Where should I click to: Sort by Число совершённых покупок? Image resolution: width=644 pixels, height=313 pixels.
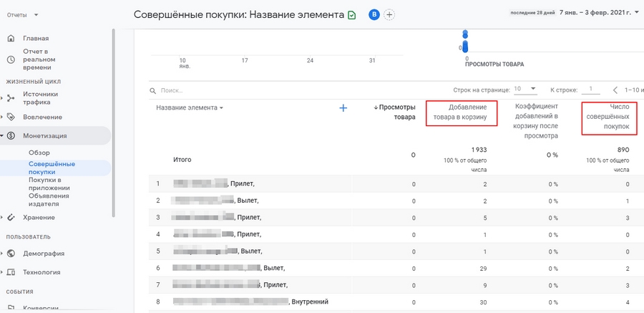(x=608, y=117)
